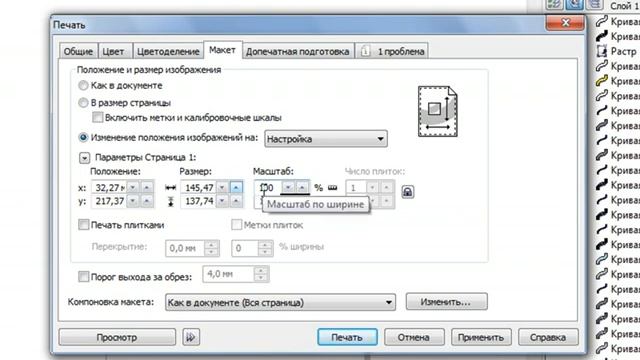Increase height 137,74 value with up arrow
Viewport: 640px width, 360px height.
tap(236, 201)
